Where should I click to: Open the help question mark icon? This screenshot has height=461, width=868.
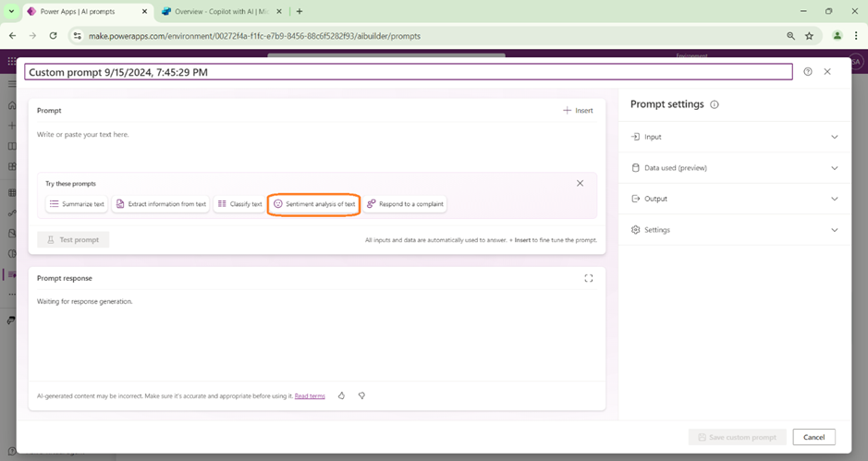[808, 72]
